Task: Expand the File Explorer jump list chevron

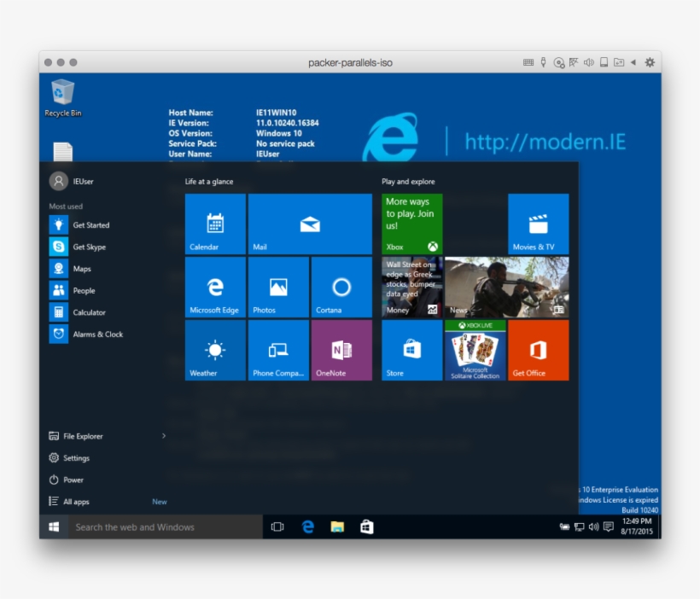Action: (x=163, y=436)
